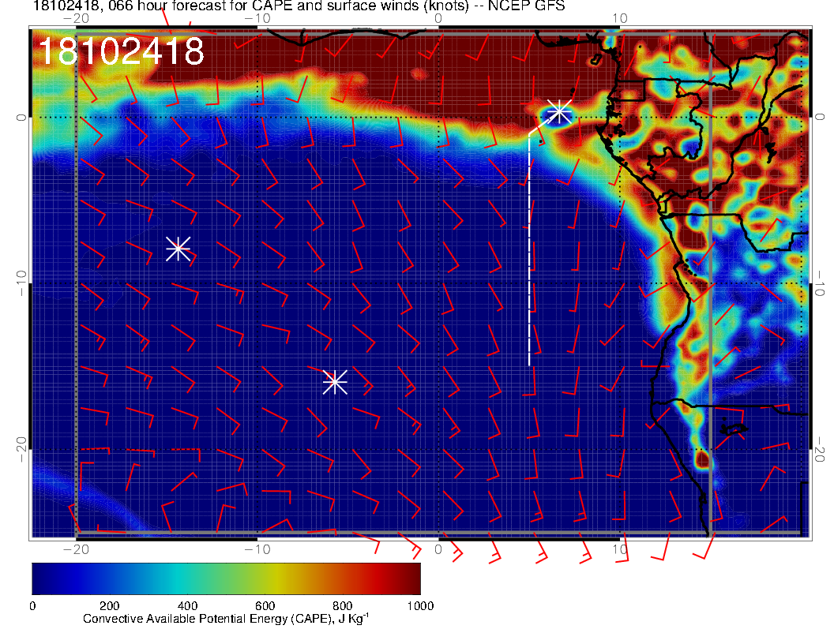834x644 pixels.
Task: Click the -20 longitude label on the bottom axis
Action: (x=76, y=549)
